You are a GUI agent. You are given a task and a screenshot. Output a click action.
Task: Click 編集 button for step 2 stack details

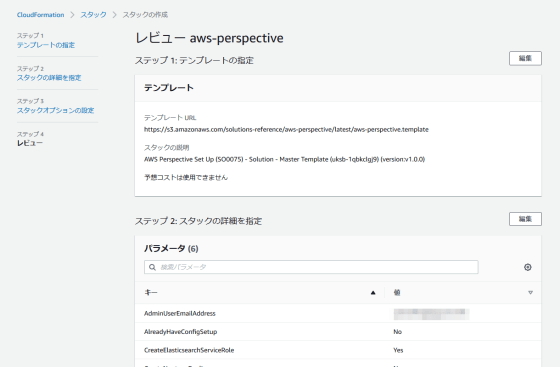point(525,219)
